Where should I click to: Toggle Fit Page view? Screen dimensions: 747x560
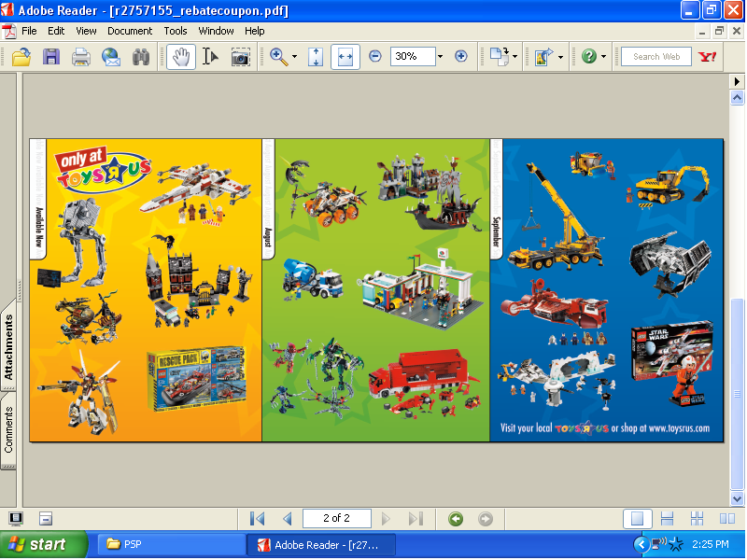pyautogui.click(x=316, y=57)
